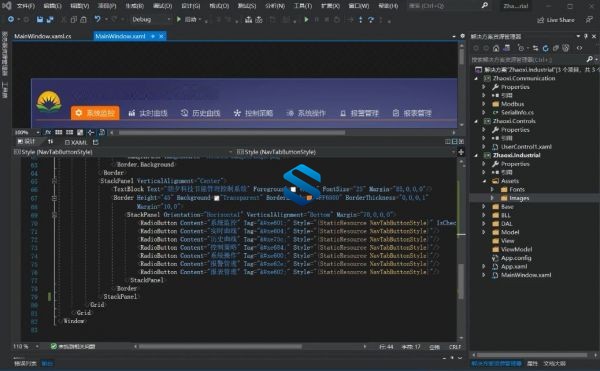Click the show-all-files icon in Solution Explorer

566,48
